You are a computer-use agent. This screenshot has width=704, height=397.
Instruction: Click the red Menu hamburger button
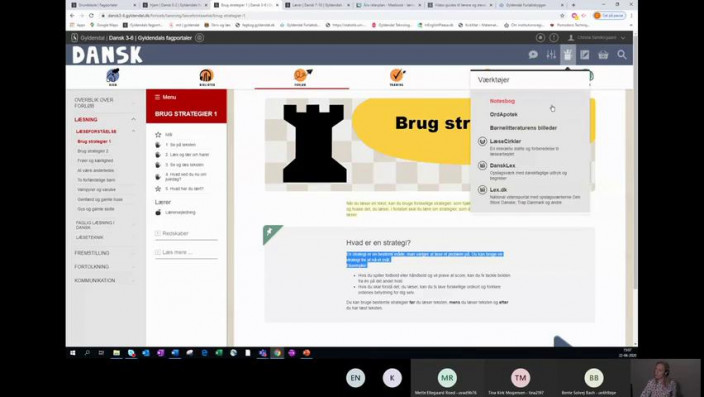click(165, 97)
